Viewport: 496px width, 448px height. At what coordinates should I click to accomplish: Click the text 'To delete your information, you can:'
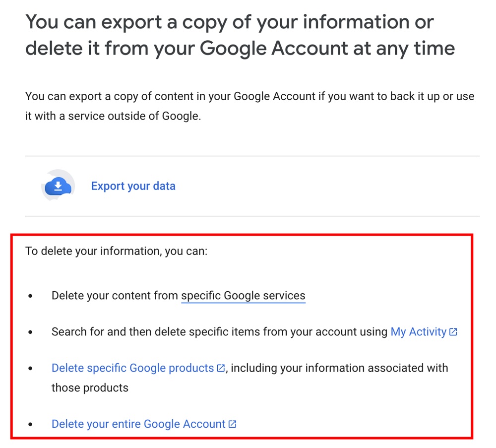click(117, 251)
